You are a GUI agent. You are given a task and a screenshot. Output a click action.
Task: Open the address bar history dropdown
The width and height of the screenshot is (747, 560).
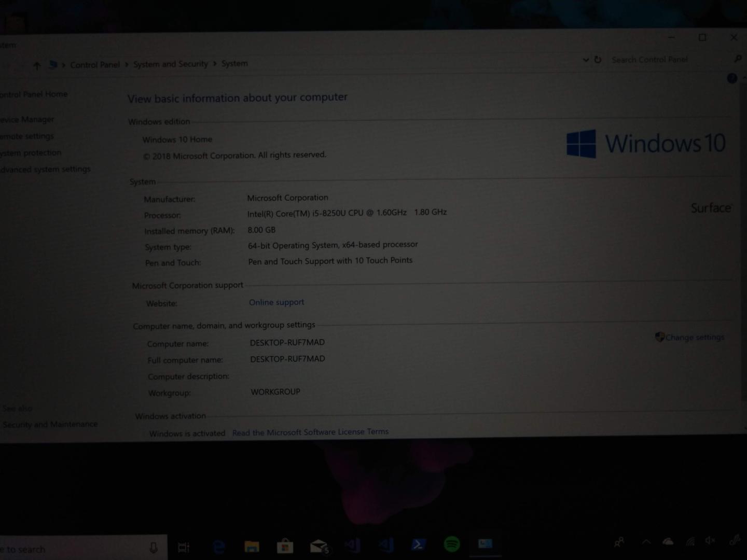coord(586,60)
